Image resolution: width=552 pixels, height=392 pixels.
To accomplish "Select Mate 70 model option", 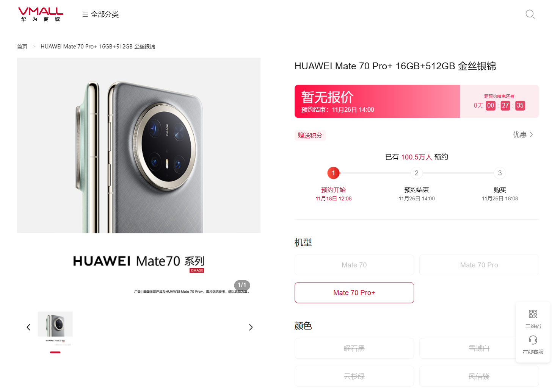I will (354, 265).
